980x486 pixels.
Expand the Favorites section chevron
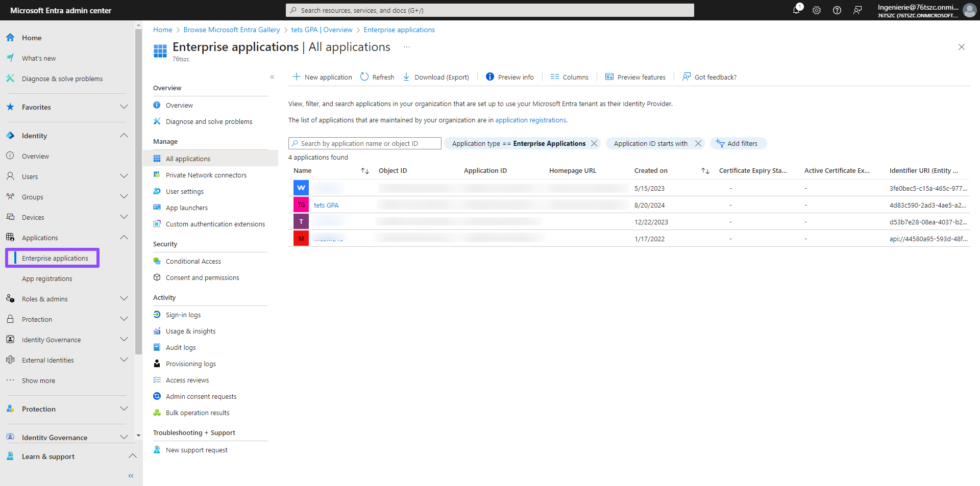click(x=124, y=107)
